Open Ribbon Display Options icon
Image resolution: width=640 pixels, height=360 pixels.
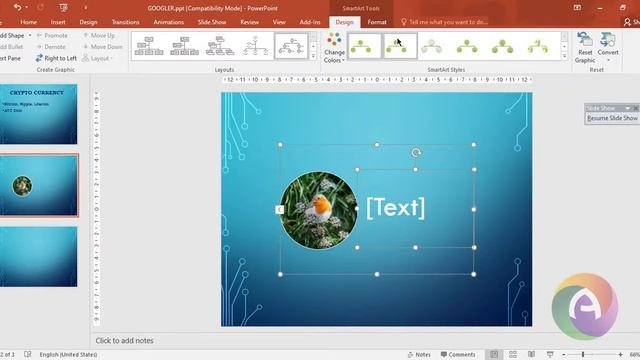(577, 8)
